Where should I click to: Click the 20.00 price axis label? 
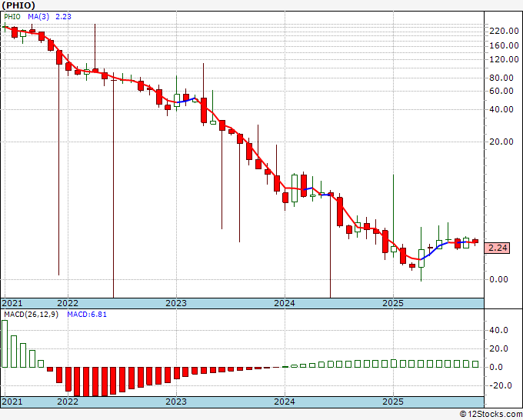501,142
